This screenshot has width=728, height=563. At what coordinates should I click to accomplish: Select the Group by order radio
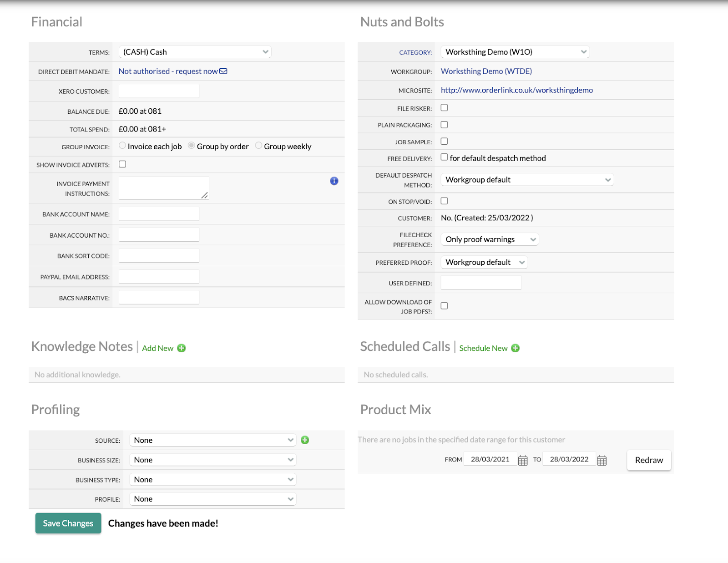pos(192,146)
